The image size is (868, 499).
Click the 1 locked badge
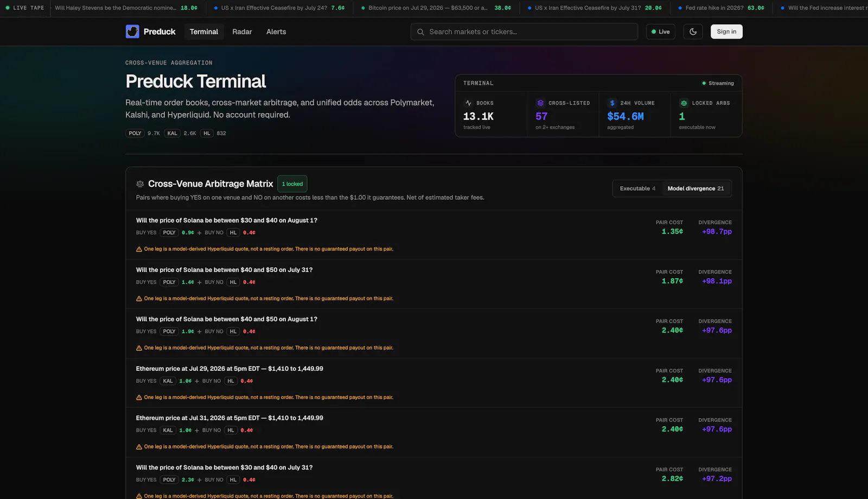292,184
